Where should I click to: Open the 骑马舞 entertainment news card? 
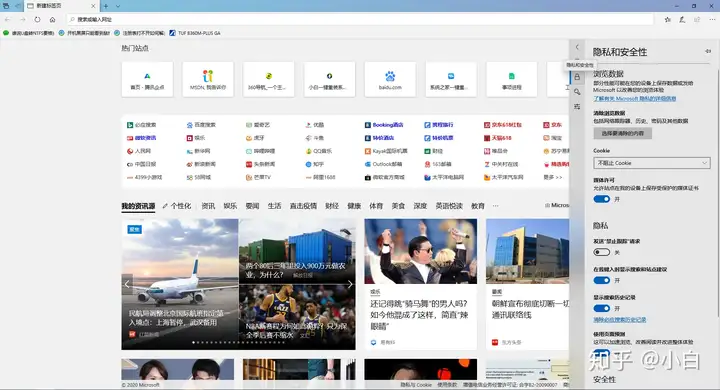[421, 284]
